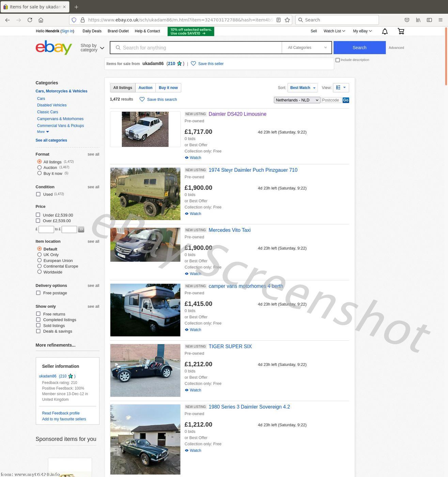This screenshot has height=477, width=448.
Task: Switch to the Buy it now tab
Action: (x=168, y=88)
